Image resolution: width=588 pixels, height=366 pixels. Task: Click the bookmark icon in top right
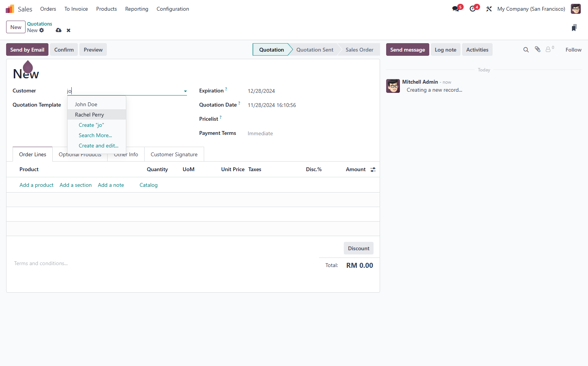(574, 28)
